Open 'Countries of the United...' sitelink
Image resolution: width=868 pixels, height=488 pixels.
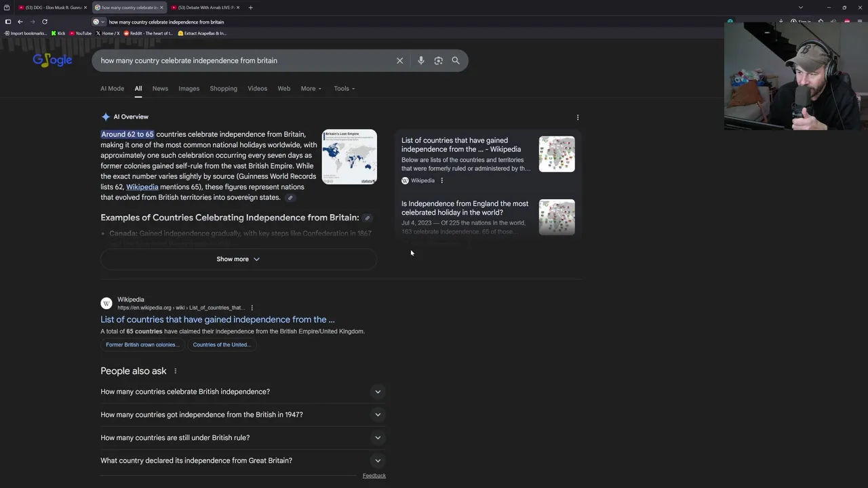[222, 345]
